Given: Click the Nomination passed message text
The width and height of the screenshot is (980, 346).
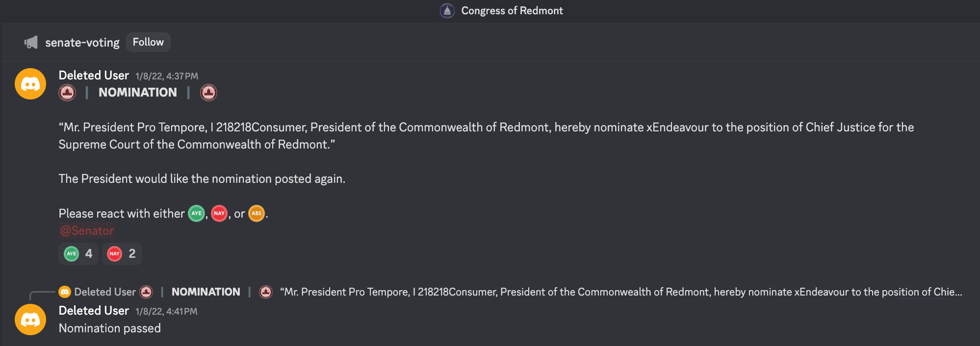Looking at the screenshot, I should pos(110,328).
